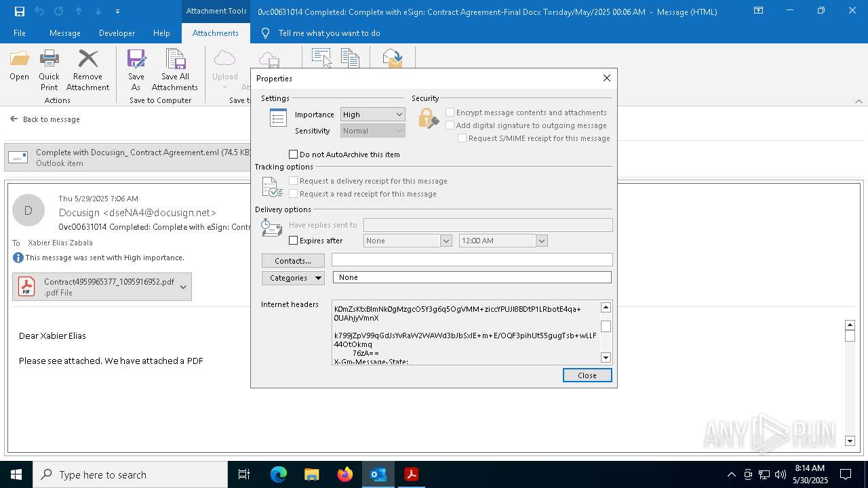Open Microsoft Edge from taskbar
This screenshot has height=488, width=868.
tap(279, 474)
